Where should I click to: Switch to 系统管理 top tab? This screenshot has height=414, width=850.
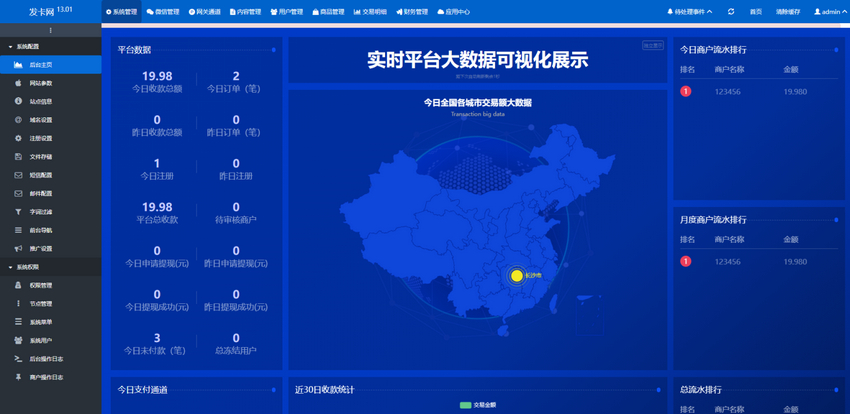coord(121,12)
